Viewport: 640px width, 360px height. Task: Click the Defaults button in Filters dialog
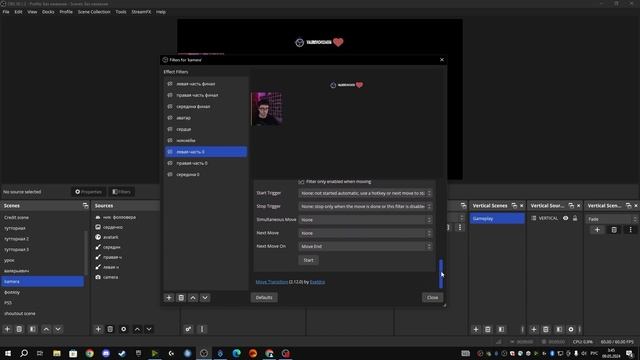tap(264, 298)
